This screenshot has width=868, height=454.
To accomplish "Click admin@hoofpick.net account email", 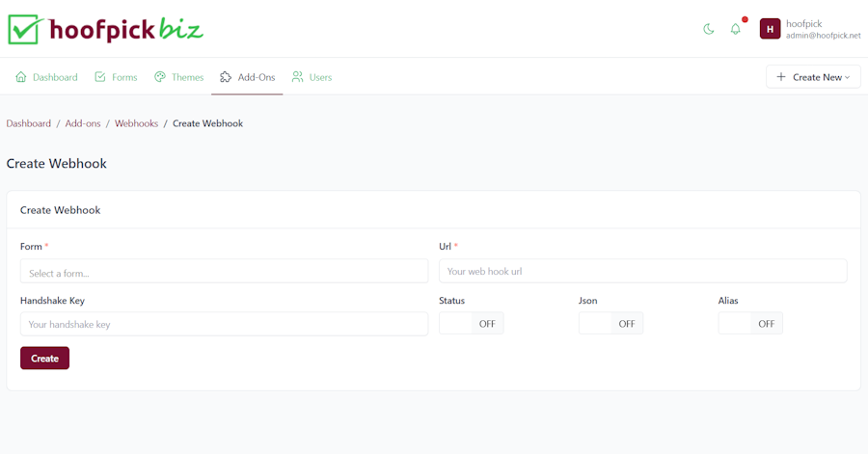I will tap(824, 36).
